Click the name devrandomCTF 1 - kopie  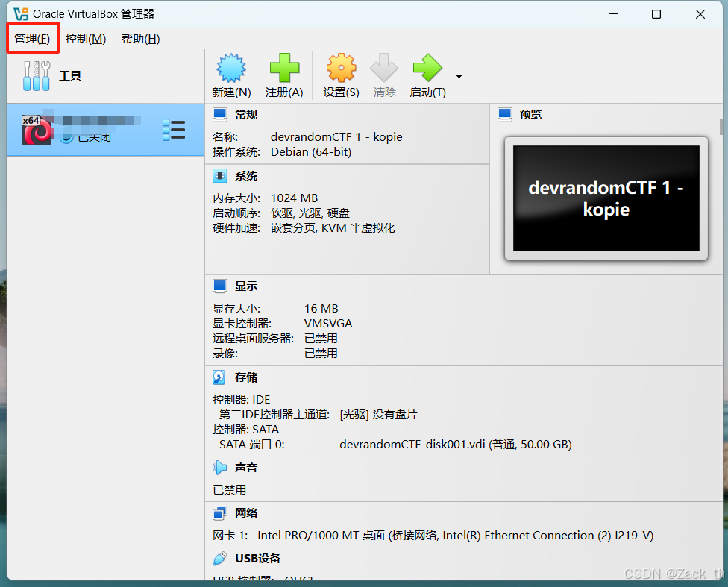336,137
